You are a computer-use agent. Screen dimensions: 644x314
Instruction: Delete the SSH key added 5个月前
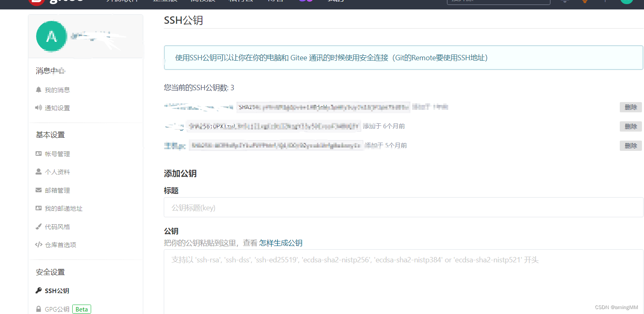pyautogui.click(x=630, y=146)
